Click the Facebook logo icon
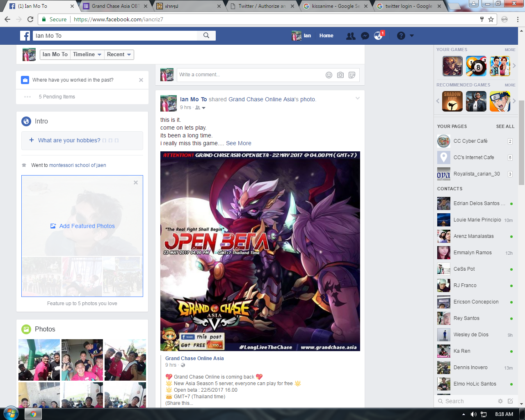525x420 pixels. tap(25, 36)
